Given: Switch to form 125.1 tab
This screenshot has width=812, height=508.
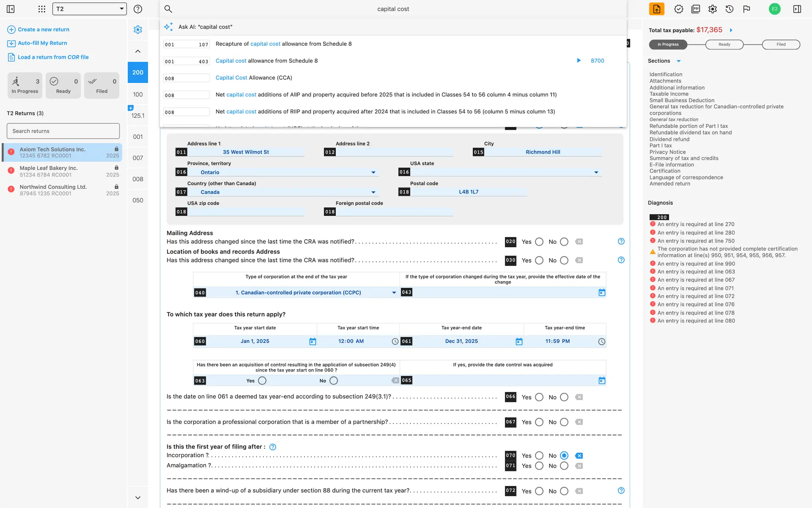Looking at the screenshot, I should [138, 116].
